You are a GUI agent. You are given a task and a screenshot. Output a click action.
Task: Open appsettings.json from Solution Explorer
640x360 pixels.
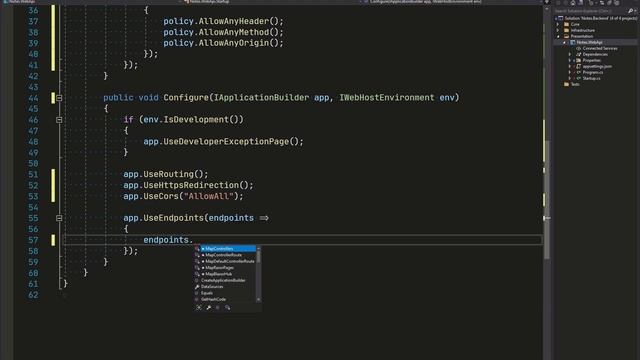(597, 67)
